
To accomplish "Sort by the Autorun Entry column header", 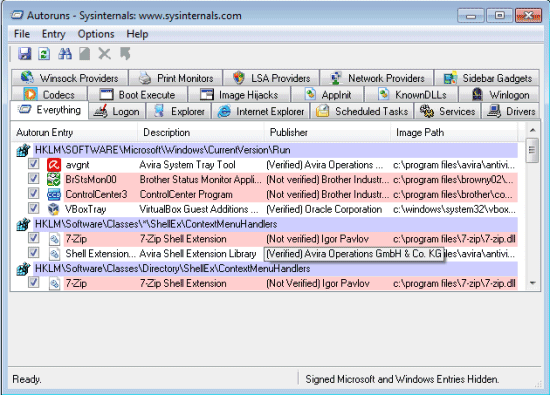I will coord(74,133).
